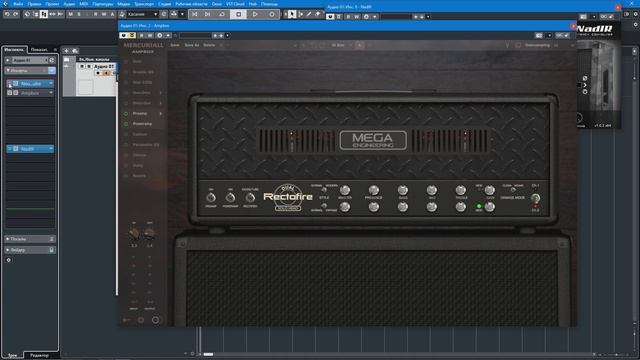This screenshot has width=640, height=360.
Task: Click the IN level knob in Ampbox
Action: pos(134,234)
